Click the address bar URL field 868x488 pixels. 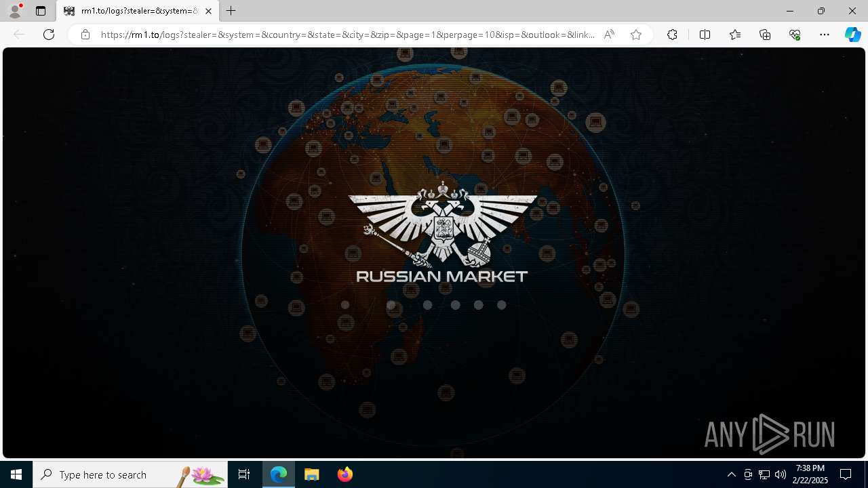(348, 35)
